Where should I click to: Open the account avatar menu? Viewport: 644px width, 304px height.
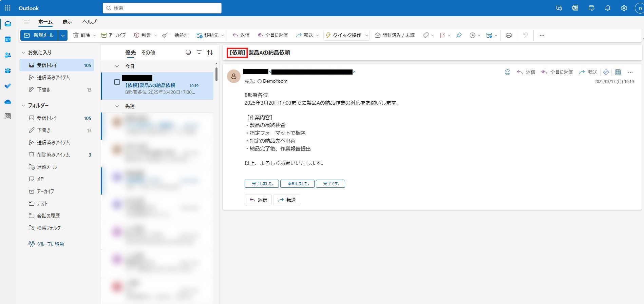(640, 8)
